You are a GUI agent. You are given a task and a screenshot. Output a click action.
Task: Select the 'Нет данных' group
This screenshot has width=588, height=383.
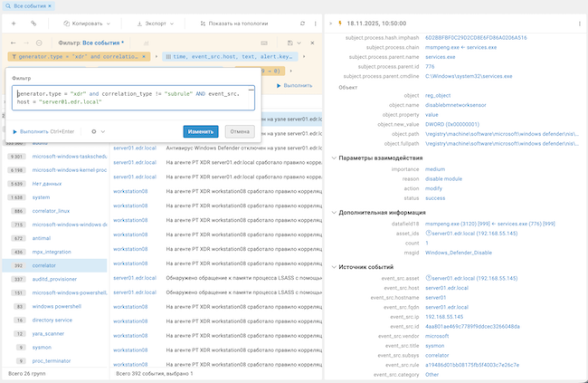(47, 184)
